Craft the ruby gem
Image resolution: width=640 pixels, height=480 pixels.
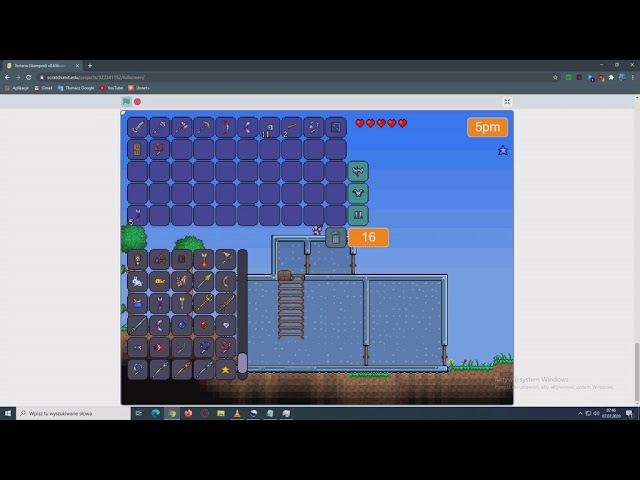[x=204, y=325]
